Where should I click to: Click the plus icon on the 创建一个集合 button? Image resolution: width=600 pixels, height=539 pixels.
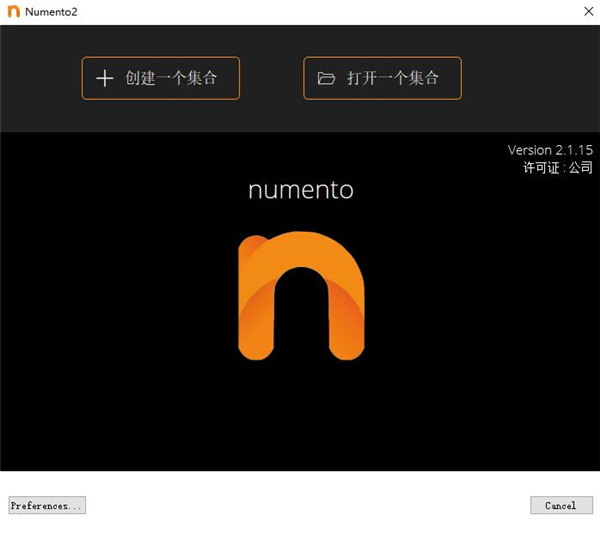[x=104, y=78]
